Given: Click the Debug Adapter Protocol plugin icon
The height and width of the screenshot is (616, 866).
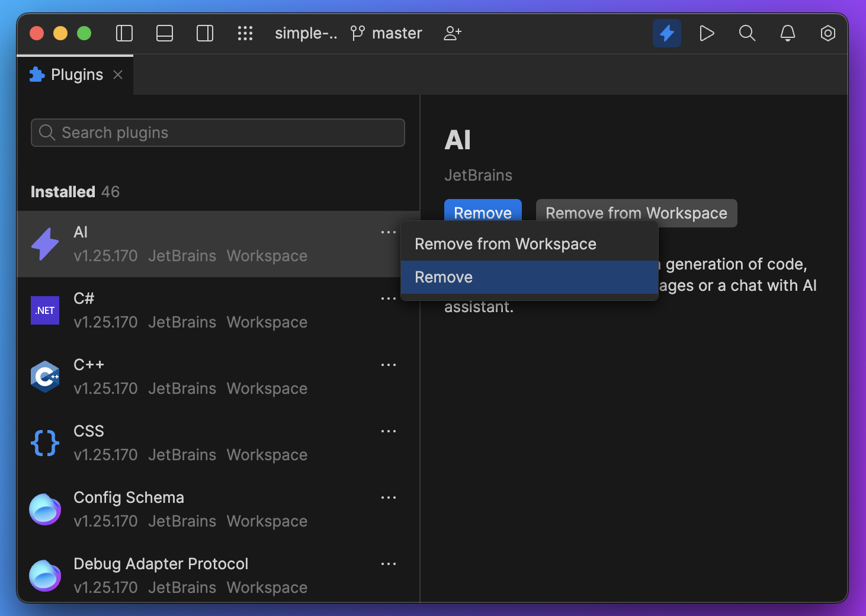Looking at the screenshot, I should pos(45,576).
